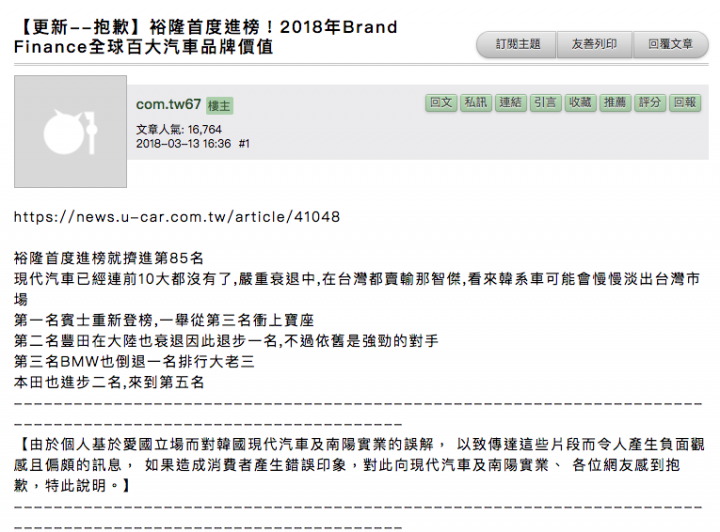This screenshot has width=720, height=532.
Task: Click the default avatar of com.tw67
Action: (70, 131)
